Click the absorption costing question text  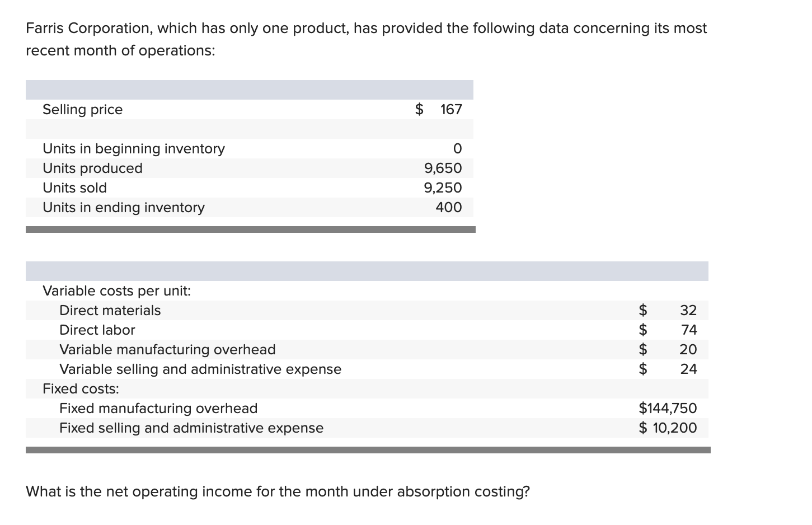(x=278, y=492)
